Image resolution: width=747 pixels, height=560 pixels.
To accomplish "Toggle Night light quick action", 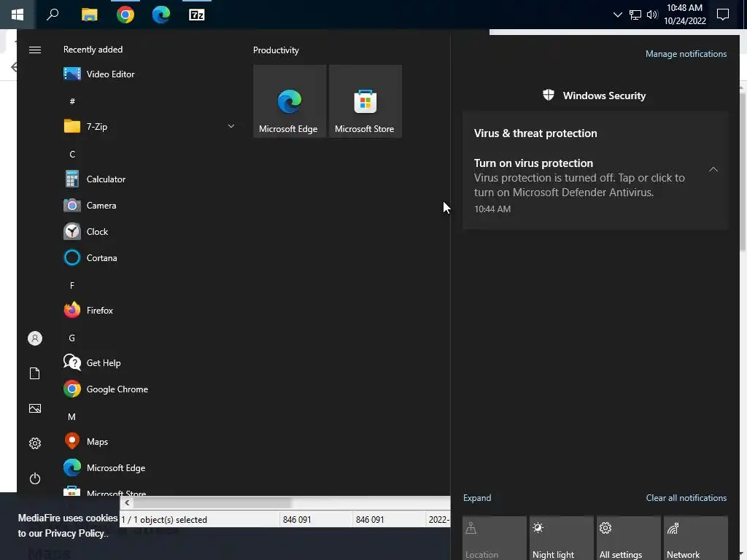I will 561,538.
